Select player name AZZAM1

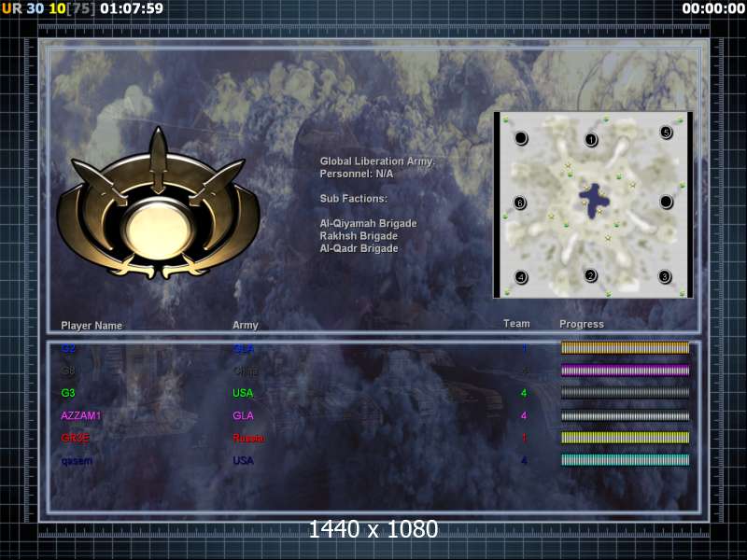click(81, 415)
